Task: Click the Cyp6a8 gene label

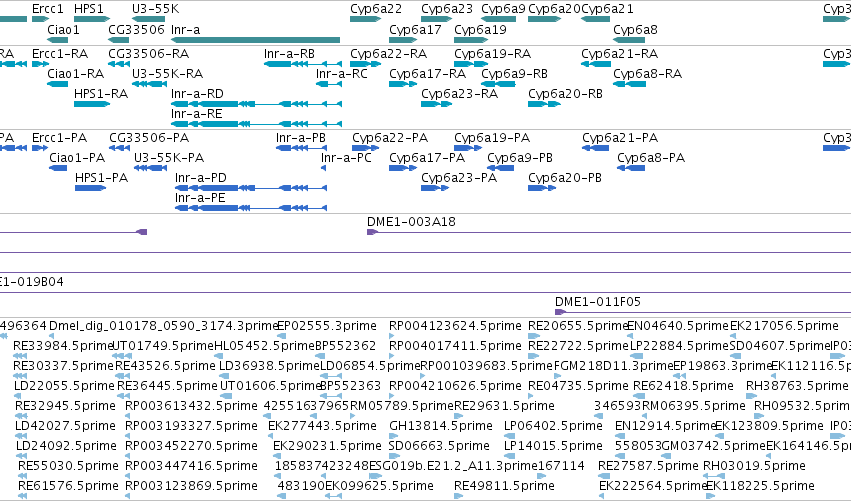Action: point(635,29)
